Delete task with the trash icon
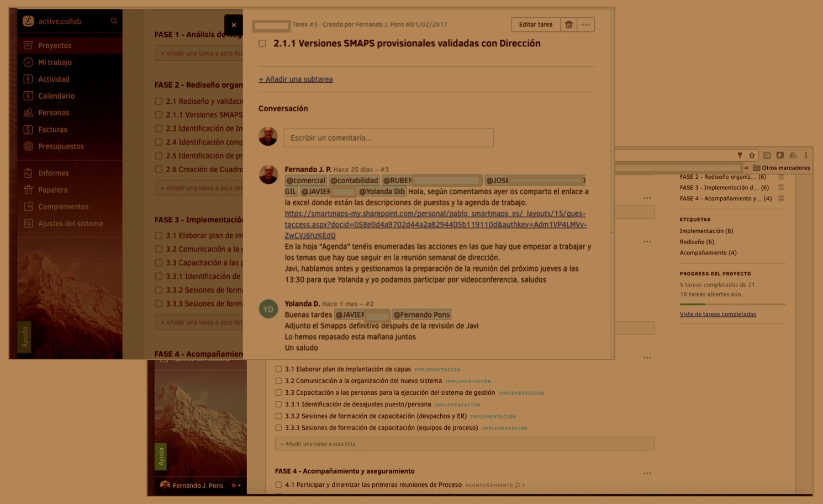This screenshot has width=823, height=504. click(x=569, y=24)
